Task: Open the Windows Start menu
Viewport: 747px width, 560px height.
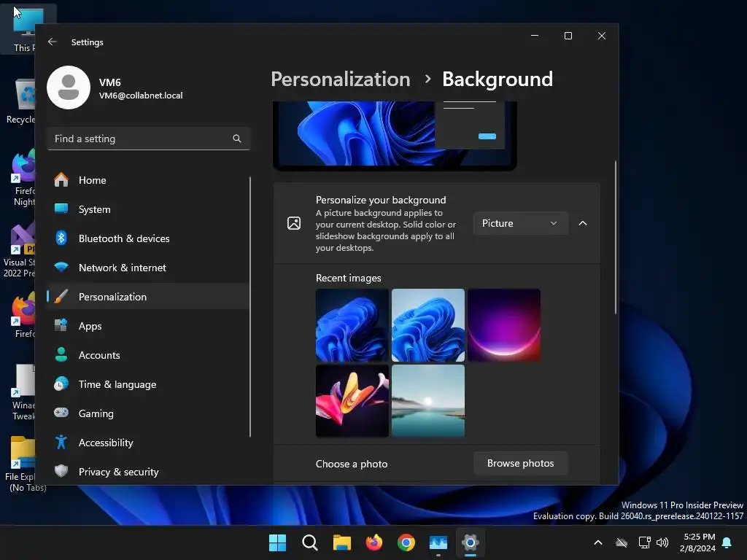Action: (x=277, y=542)
